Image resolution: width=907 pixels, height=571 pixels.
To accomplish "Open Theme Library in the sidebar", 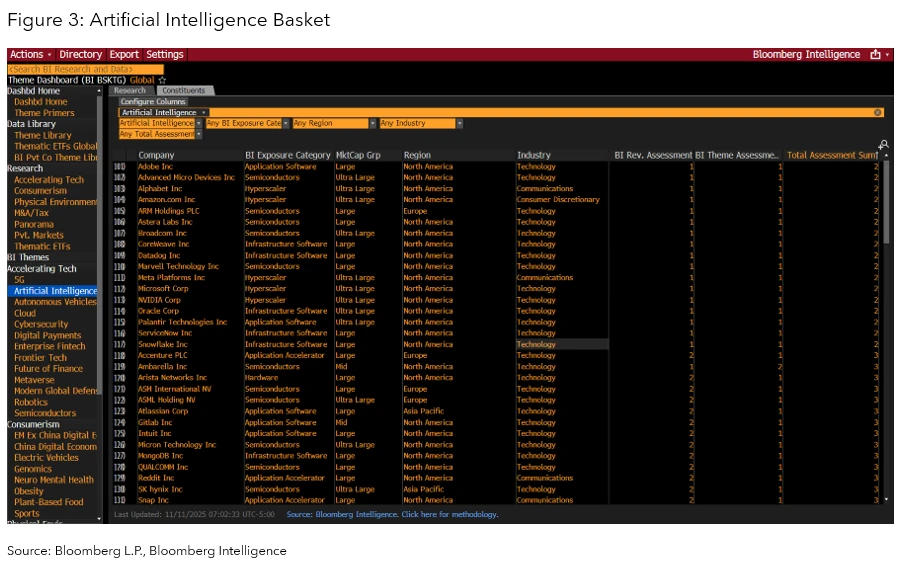I will pos(43,135).
